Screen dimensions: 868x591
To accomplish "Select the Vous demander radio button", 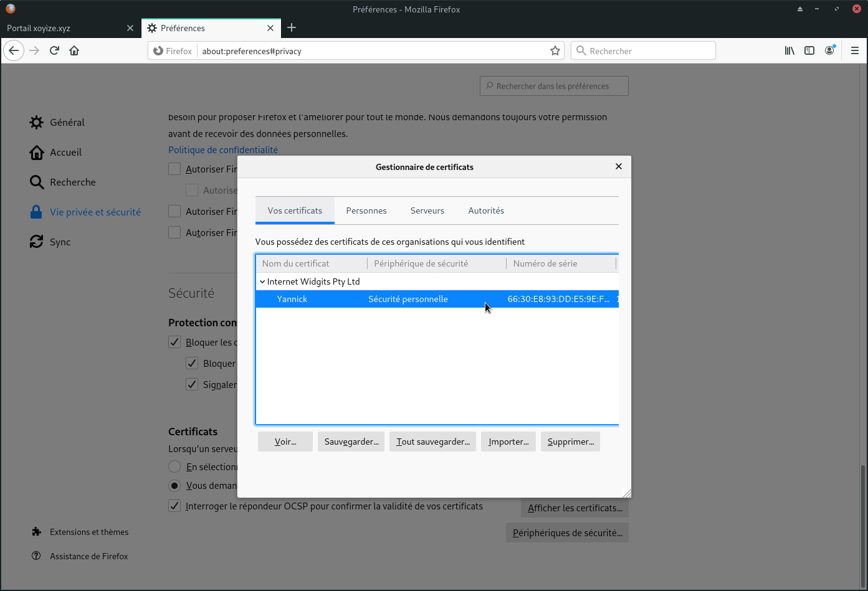I will click(x=175, y=485).
